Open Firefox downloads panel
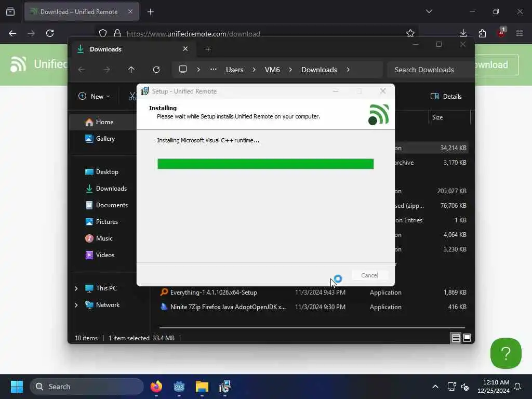Image resolution: width=532 pixels, height=399 pixels. (463, 33)
